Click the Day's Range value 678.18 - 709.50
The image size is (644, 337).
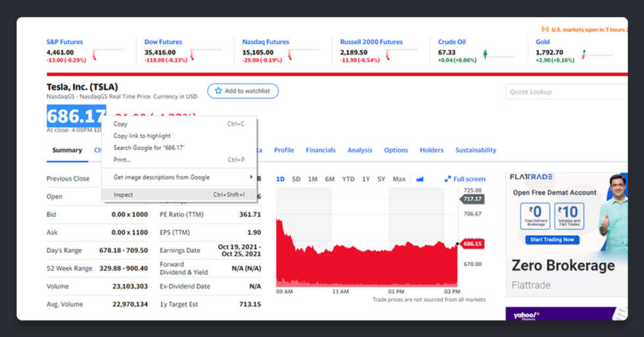click(124, 250)
